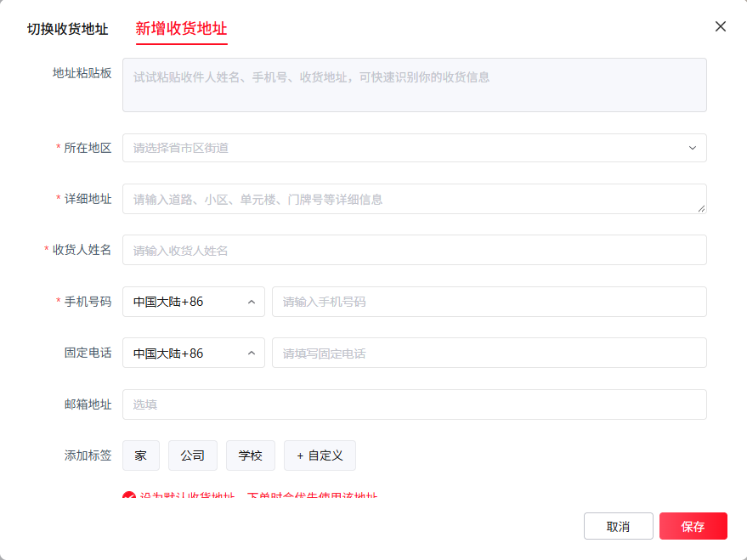
Task: Focus the 详细地址 text field
Action: 415,199
